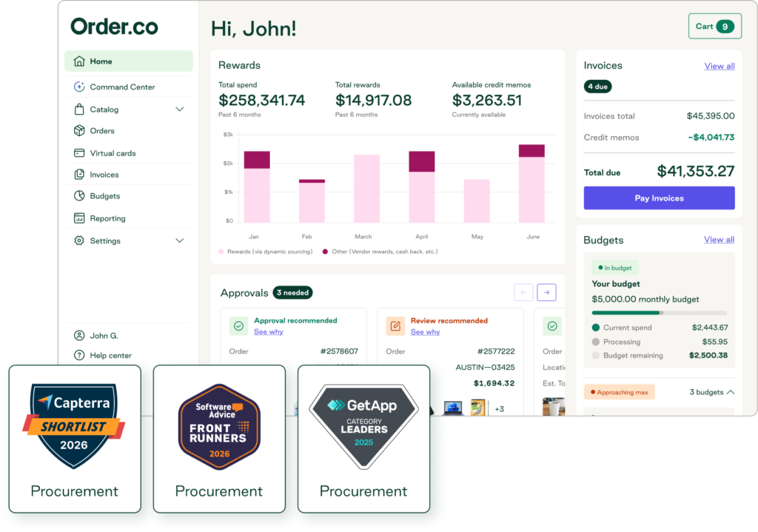Click the Approaching max status tag
The image size is (758, 532).
coord(620,392)
